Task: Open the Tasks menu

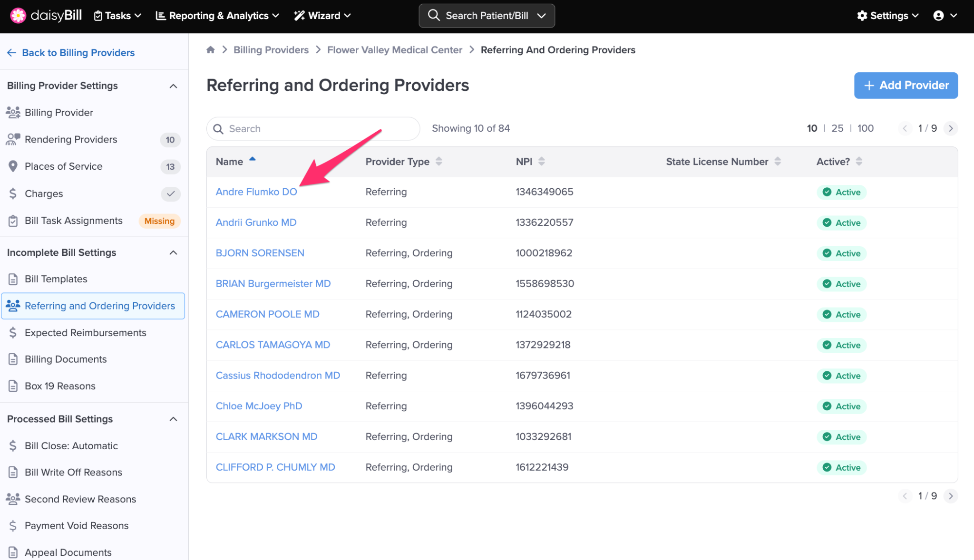Action: 117,16
